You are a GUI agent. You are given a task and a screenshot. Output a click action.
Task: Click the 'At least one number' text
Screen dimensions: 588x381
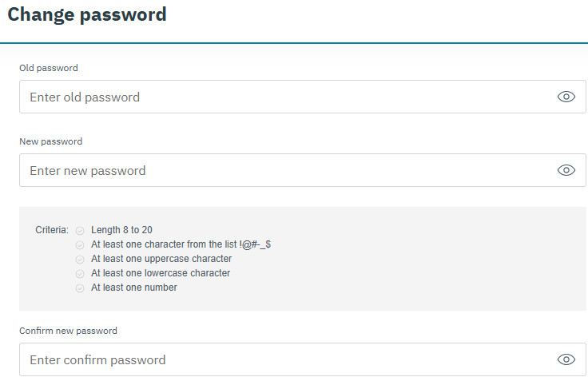(x=134, y=288)
